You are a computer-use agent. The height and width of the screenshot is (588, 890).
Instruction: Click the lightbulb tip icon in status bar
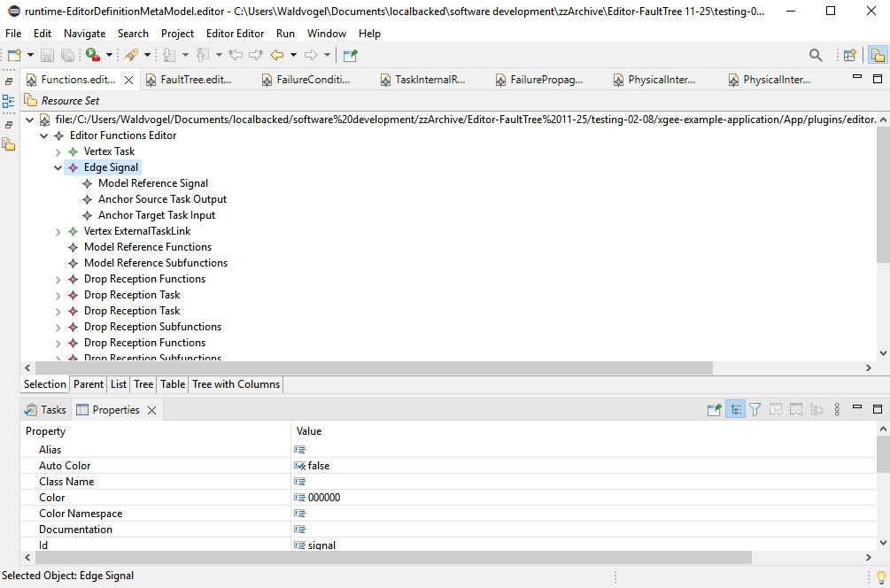click(x=881, y=577)
